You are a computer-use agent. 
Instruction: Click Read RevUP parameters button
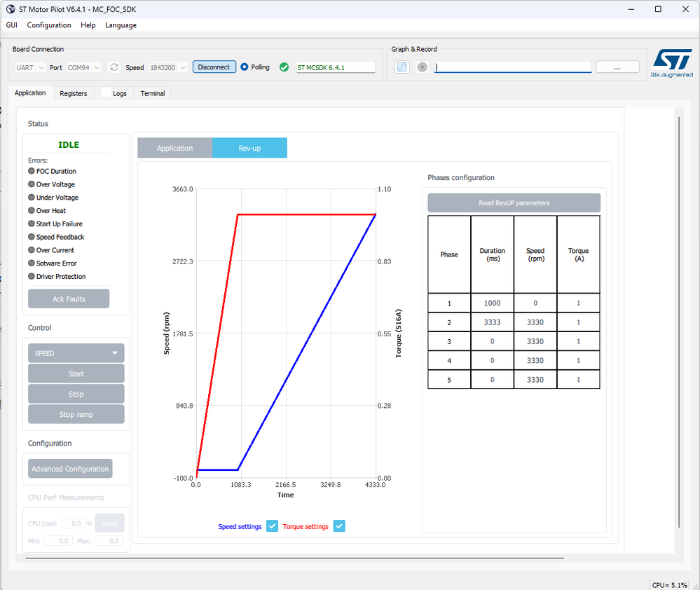pos(514,203)
